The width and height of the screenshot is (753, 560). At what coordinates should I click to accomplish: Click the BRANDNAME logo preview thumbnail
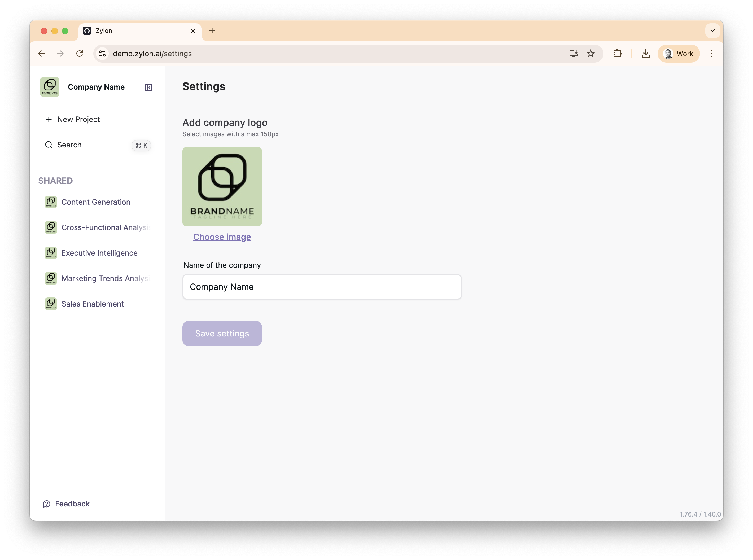(222, 186)
